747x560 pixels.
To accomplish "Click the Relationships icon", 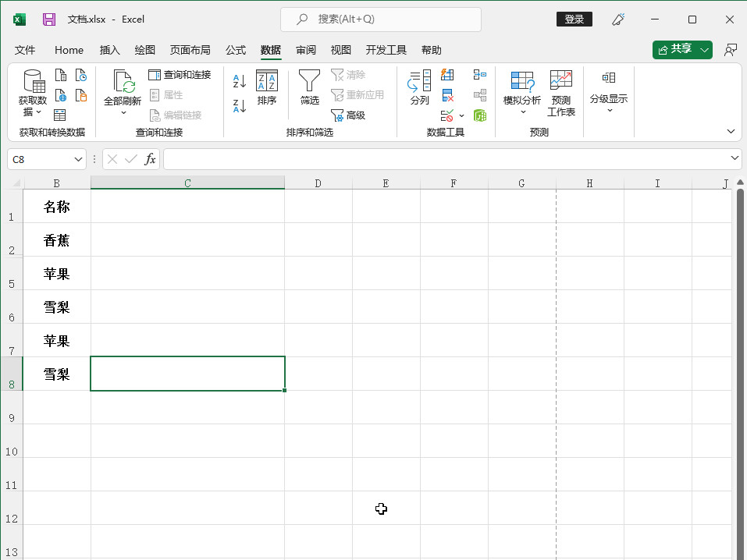I will point(480,95).
